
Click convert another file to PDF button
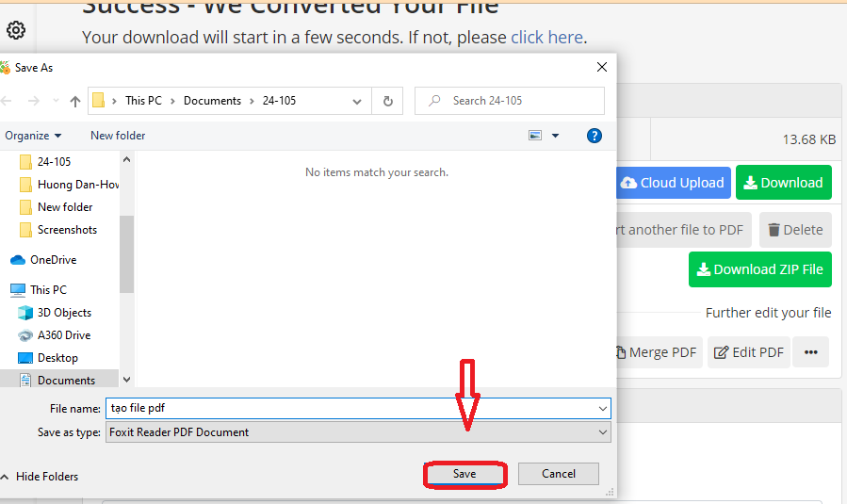683,230
